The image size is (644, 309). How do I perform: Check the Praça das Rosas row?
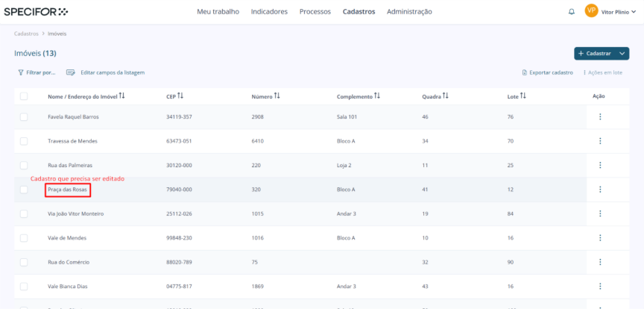pyautogui.click(x=24, y=190)
